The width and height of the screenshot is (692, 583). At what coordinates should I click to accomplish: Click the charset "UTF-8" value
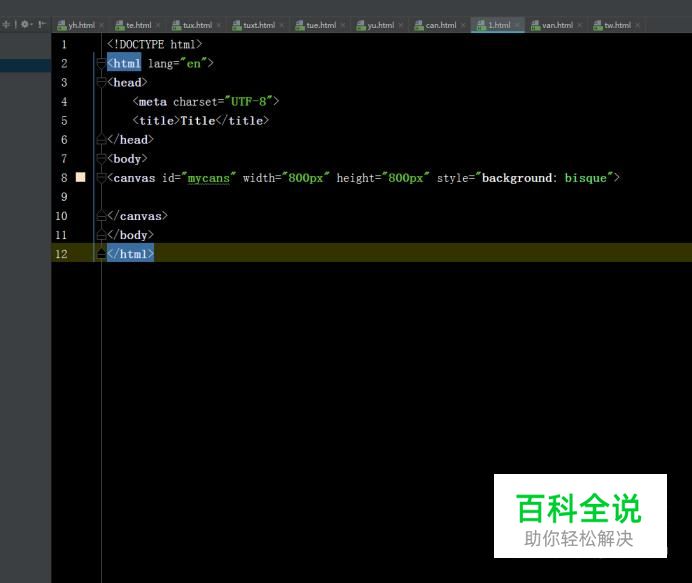(x=249, y=102)
